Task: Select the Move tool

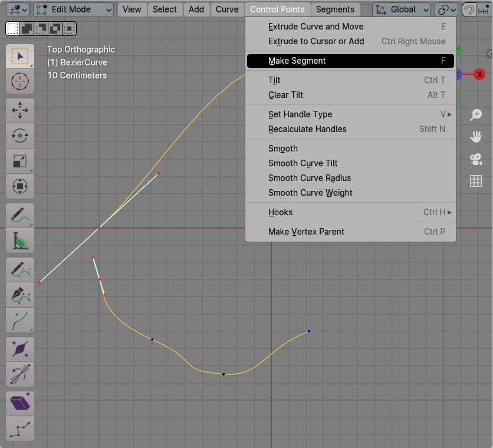Action: click(20, 110)
